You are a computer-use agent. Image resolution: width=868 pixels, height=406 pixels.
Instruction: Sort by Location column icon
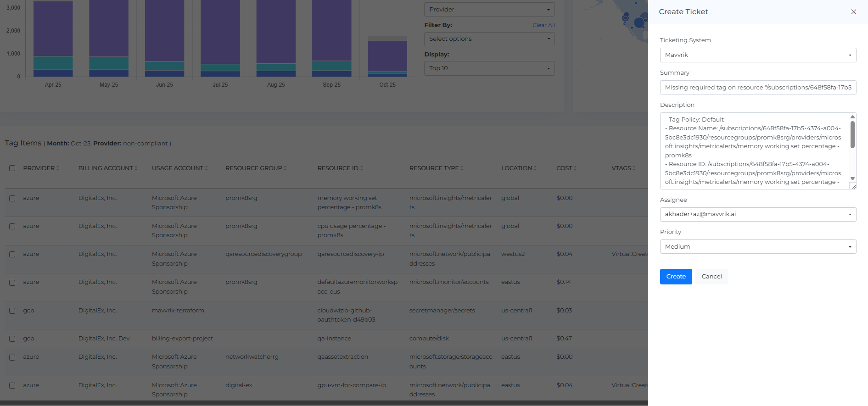click(x=535, y=168)
